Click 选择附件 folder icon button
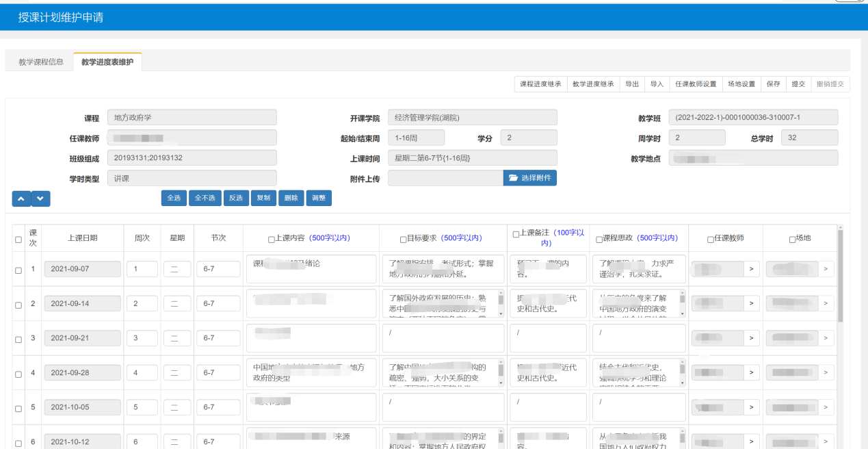868x449 pixels. point(529,178)
